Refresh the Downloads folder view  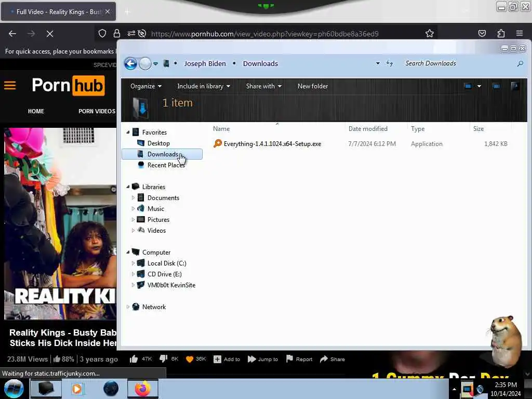390,63
